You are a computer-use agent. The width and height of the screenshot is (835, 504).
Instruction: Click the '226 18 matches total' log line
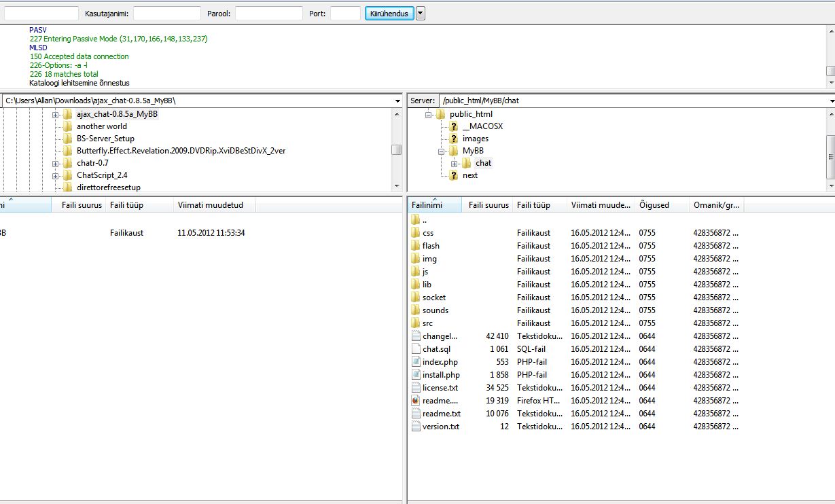click(x=64, y=74)
